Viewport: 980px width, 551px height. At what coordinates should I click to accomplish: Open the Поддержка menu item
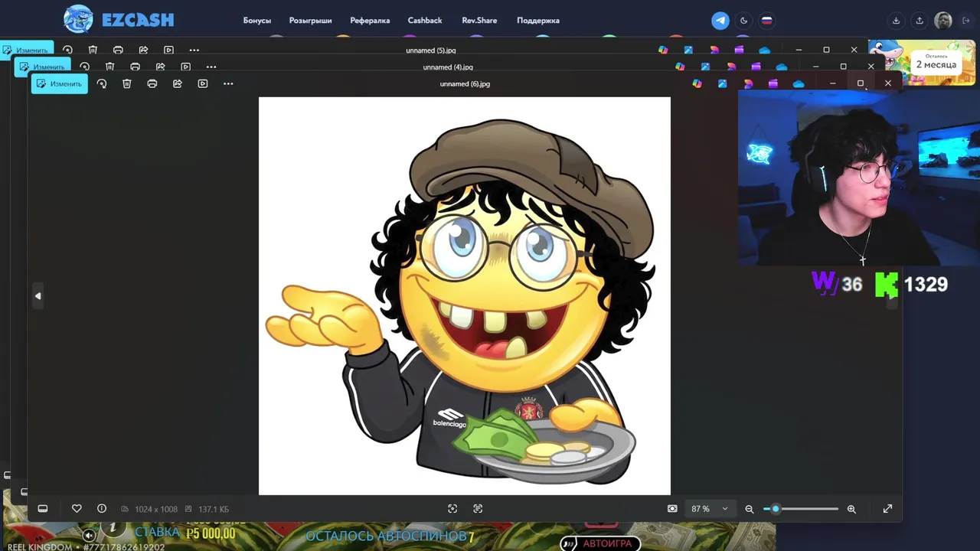[x=538, y=21]
